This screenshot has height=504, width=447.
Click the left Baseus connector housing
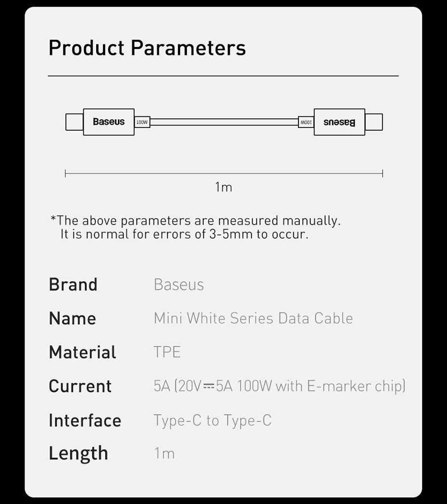pyautogui.click(x=109, y=122)
